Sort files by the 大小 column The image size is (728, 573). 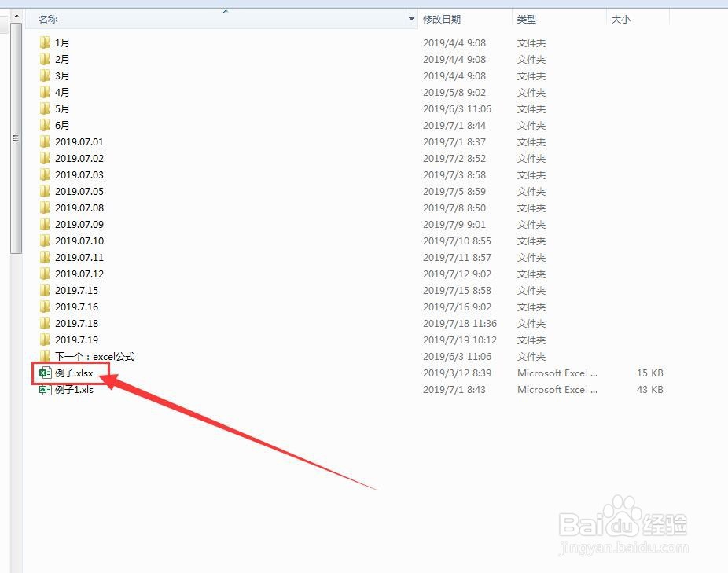pyautogui.click(x=620, y=18)
